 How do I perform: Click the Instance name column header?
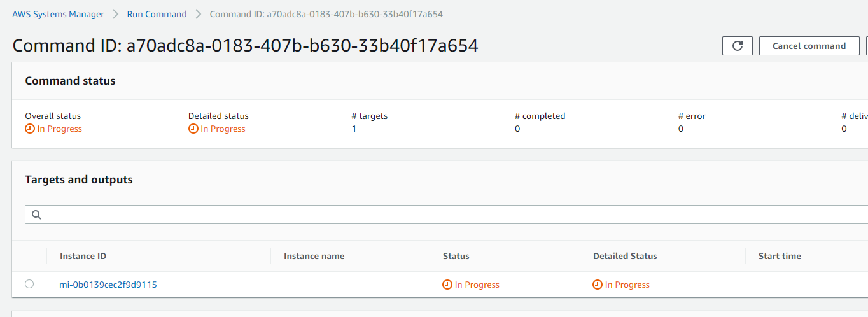click(x=314, y=256)
